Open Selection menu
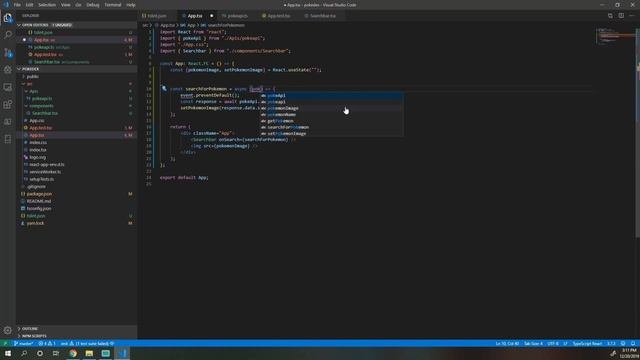 47,5
